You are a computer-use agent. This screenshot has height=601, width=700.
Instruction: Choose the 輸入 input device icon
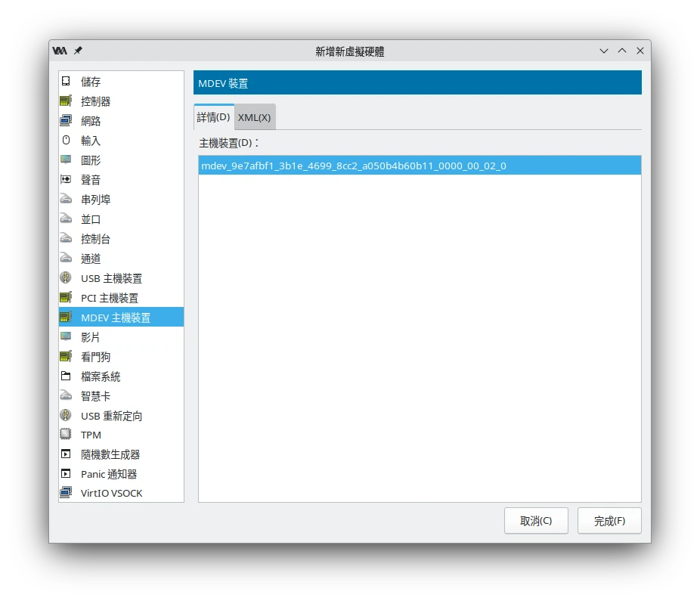pyautogui.click(x=66, y=140)
